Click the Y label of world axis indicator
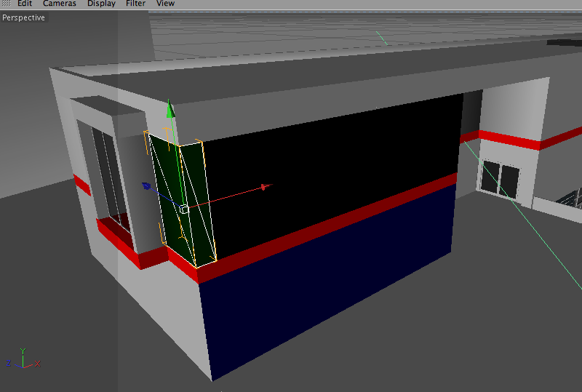The width and height of the screenshot is (582, 392). [x=23, y=351]
